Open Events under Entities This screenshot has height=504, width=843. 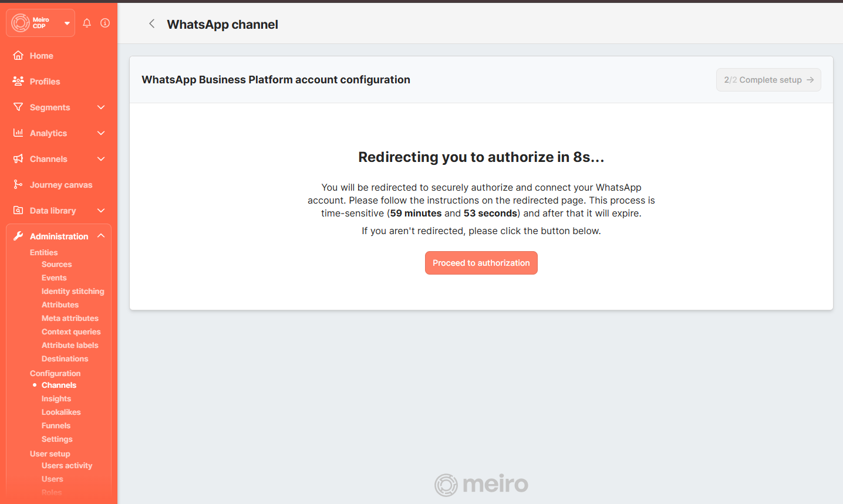coord(54,278)
